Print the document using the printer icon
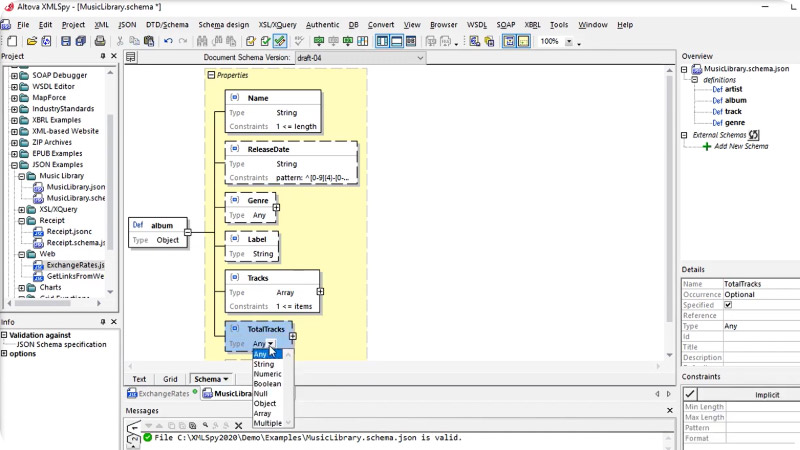 pyautogui.click(x=100, y=41)
